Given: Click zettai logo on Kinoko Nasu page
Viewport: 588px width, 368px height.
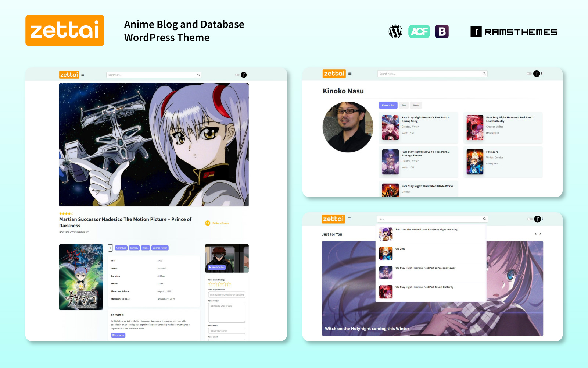Looking at the screenshot, I should (334, 74).
